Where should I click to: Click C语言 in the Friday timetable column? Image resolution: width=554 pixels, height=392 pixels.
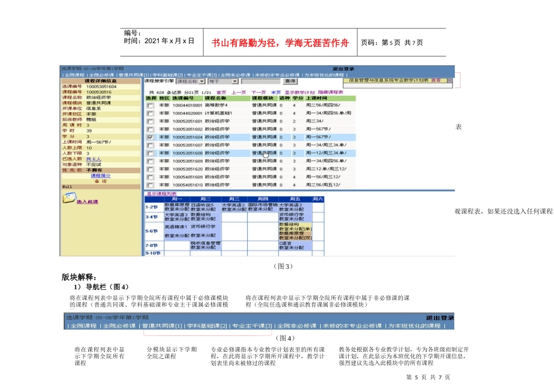click(286, 243)
